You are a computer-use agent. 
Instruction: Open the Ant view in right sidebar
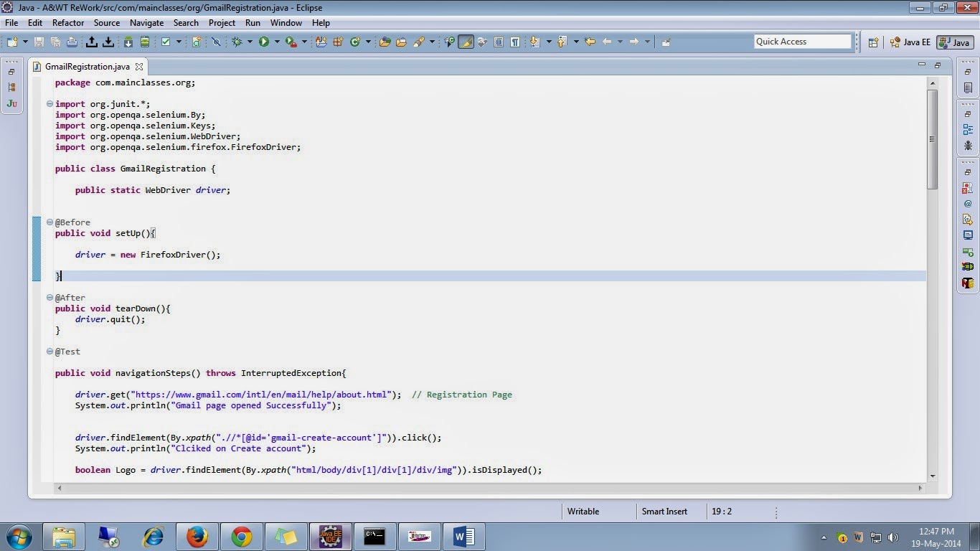(x=968, y=146)
